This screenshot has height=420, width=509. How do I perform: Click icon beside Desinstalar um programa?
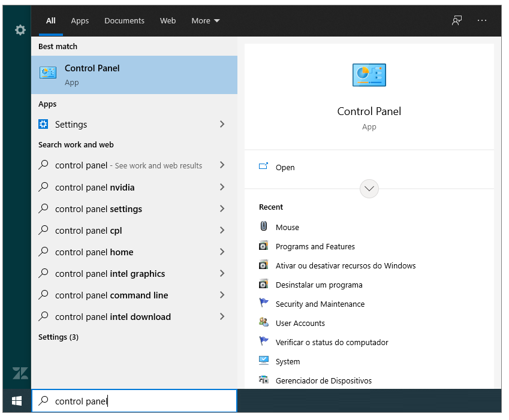[x=264, y=284]
